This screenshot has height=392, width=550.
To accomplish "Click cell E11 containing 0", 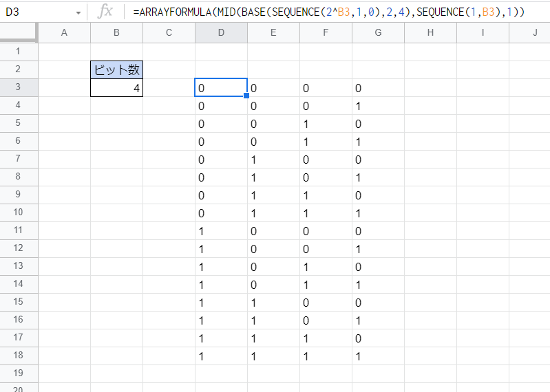I will tap(273, 230).
